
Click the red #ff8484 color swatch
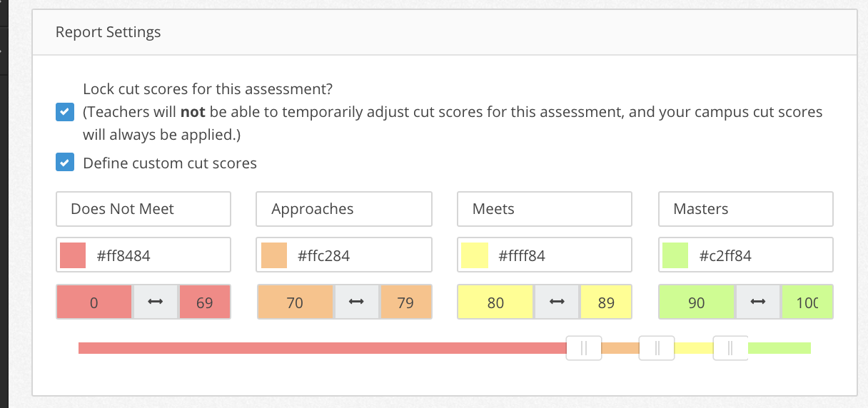[73, 255]
